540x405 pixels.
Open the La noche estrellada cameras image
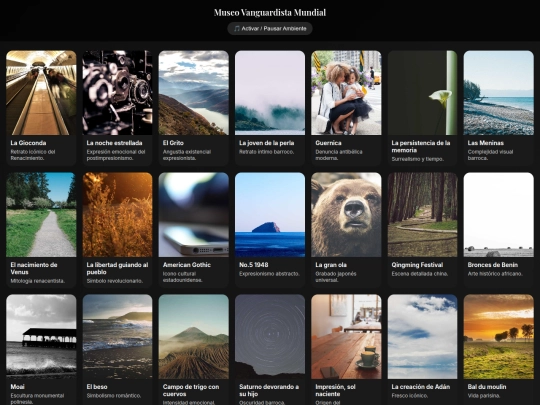pyautogui.click(x=117, y=93)
